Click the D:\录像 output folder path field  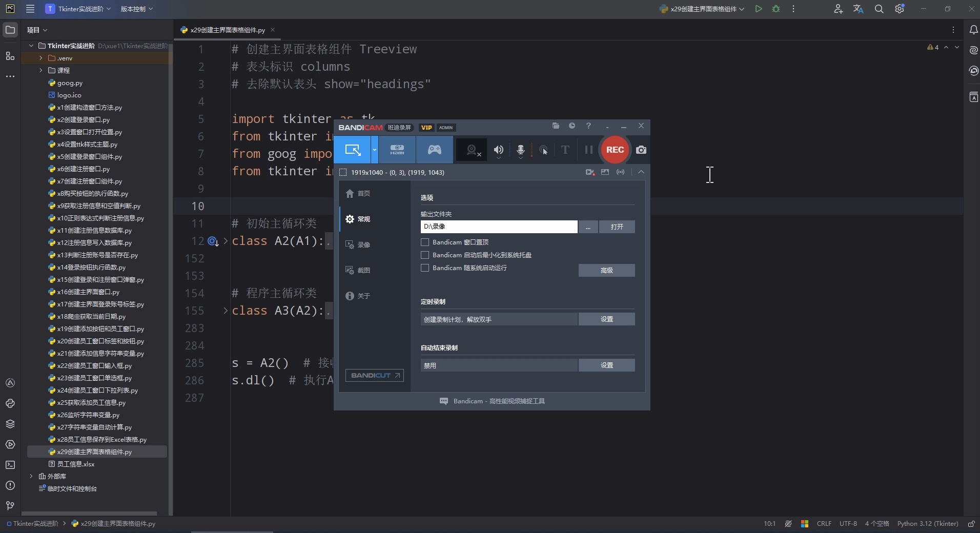(x=497, y=227)
